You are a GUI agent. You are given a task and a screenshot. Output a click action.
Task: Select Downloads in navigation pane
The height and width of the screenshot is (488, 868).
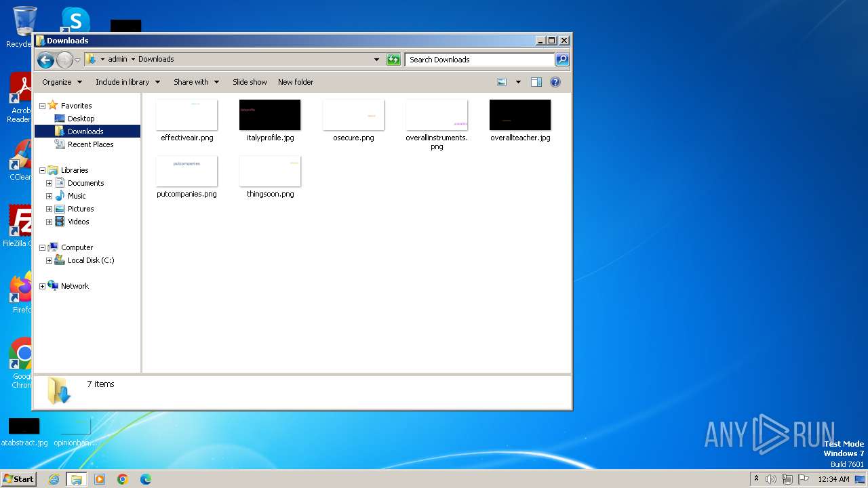(85, 131)
